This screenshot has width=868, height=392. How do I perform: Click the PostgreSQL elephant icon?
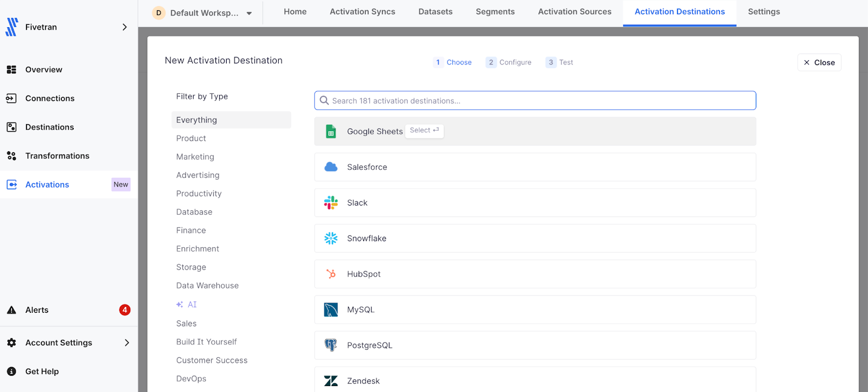pyautogui.click(x=331, y=345)
